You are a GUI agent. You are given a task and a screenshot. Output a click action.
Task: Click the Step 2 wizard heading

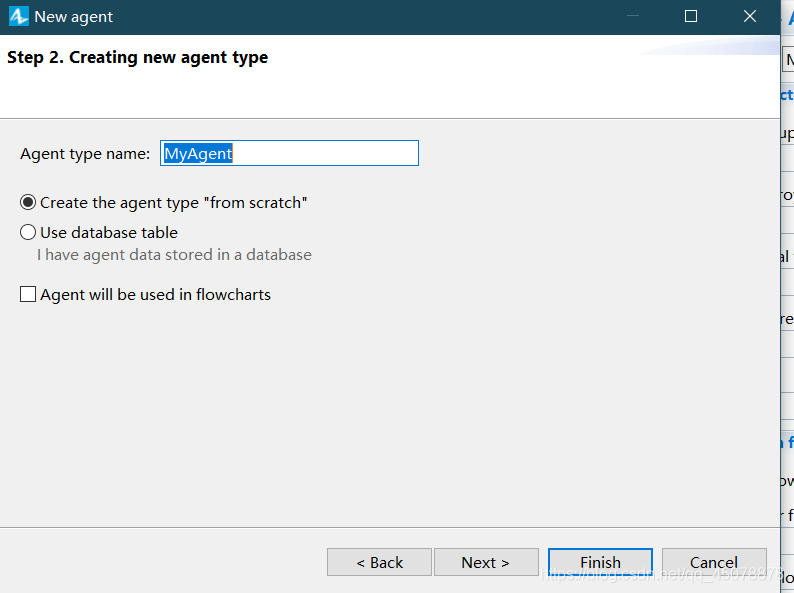(x=137, y=58)
